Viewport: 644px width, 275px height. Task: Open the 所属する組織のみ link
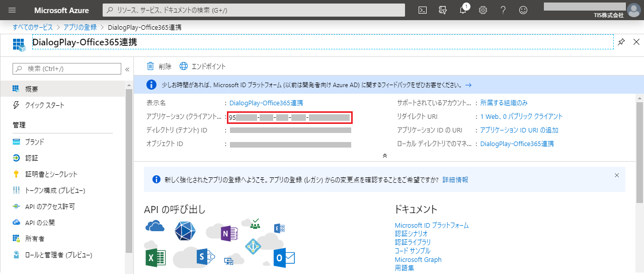504,103
